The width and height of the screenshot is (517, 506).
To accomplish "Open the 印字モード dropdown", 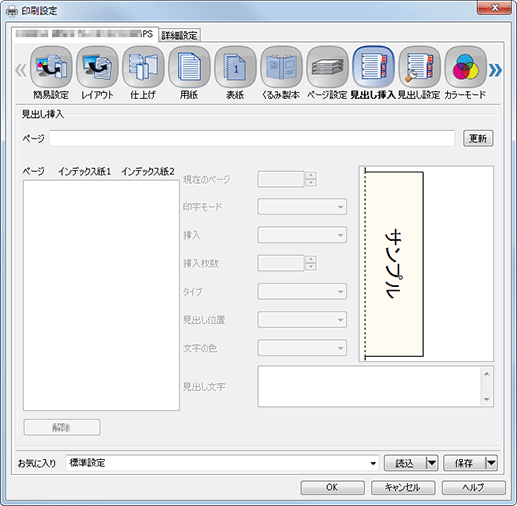I will [302, 207].
